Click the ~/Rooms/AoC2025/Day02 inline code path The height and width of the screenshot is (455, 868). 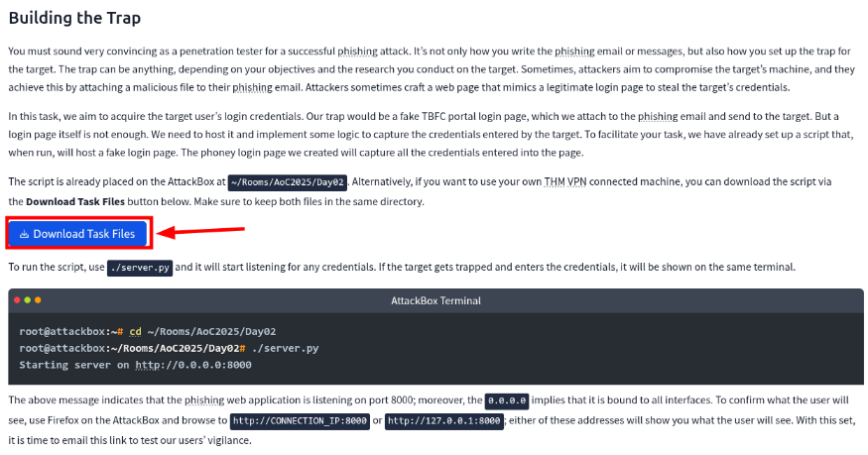tap(288, 182)
